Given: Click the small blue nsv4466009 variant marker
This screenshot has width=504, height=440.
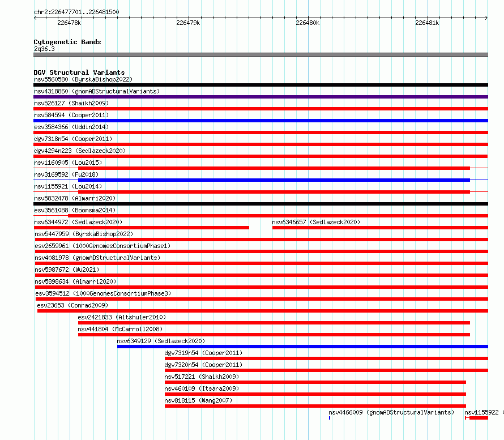Looking at the screenshot, I should click(330, 418).
